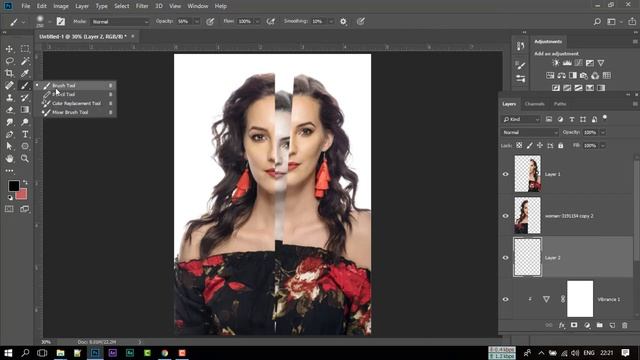Expand the Opacity value dropdown in options bar

[x=197, y=22]
